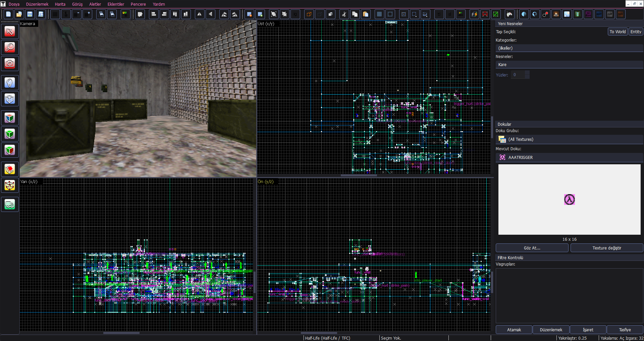
Task: Open the multicolor cube texture tool
Action: click(10, 118)
